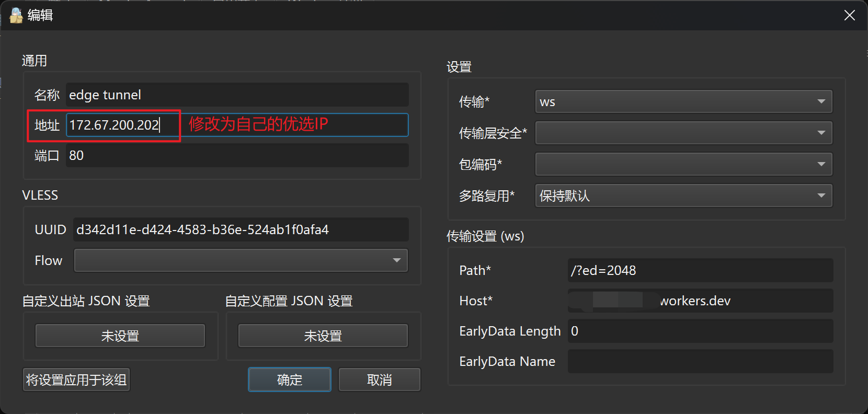868x414 pixels.
Task: Close the 编辑 dialog window
Action: (850, 16)
